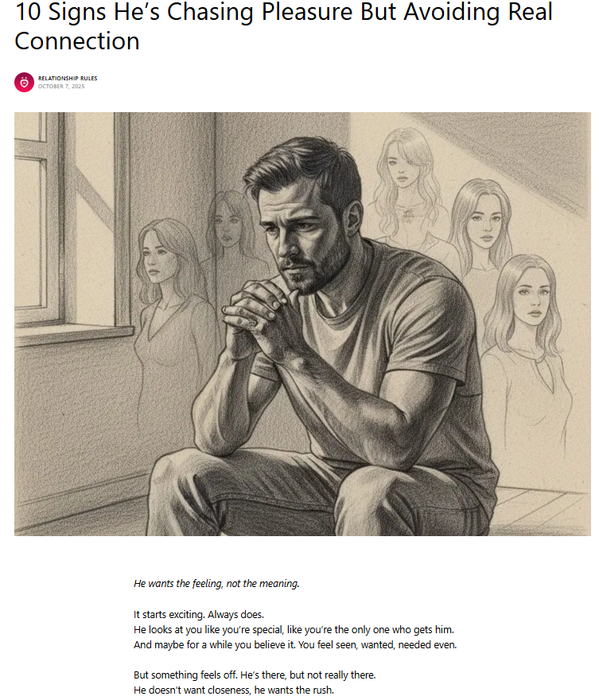Viewport: 599px width, 700px height.
Task: Click the line "But something feels off"
Action: 255,675
